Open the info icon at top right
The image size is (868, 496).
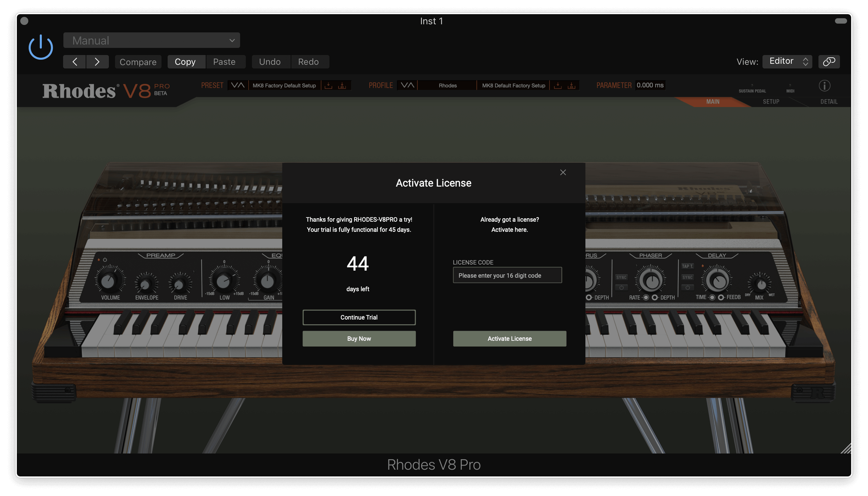(824, 85)
